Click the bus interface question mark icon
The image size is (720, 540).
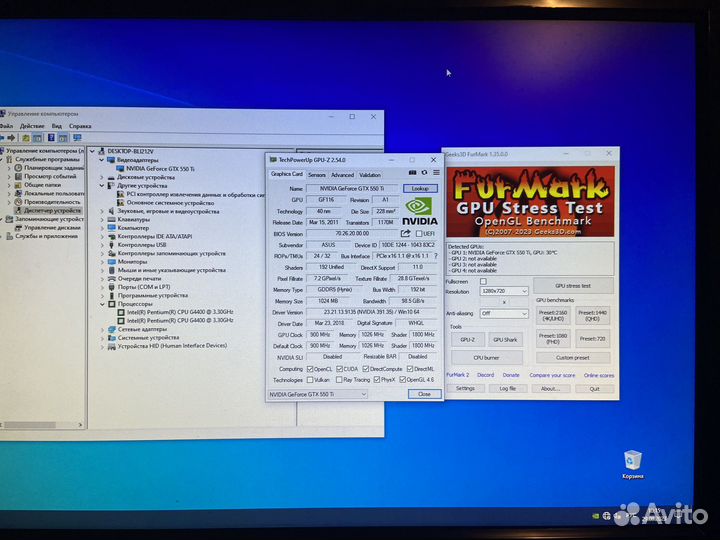coord(436,256)
